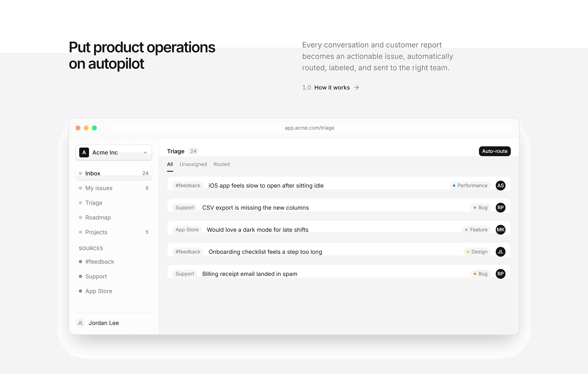Viewport: 588px width, 374px height.
Task: Click the Auto-route button
Action: 494,151
